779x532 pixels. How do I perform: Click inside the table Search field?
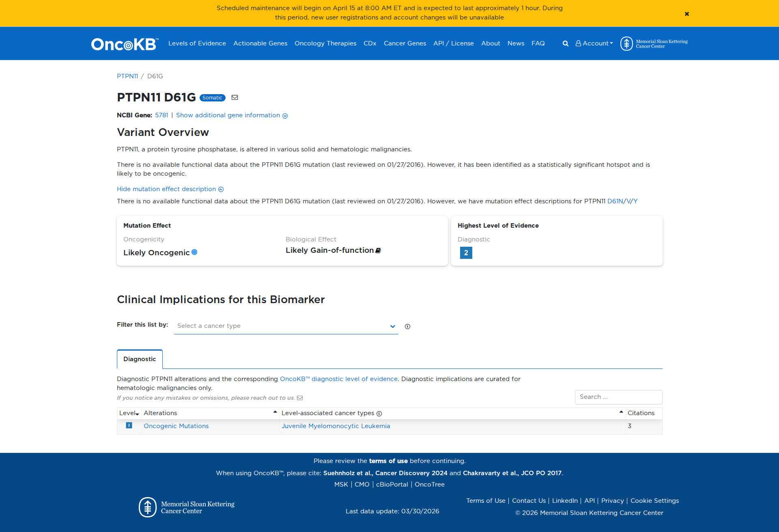tap(618, 397)
